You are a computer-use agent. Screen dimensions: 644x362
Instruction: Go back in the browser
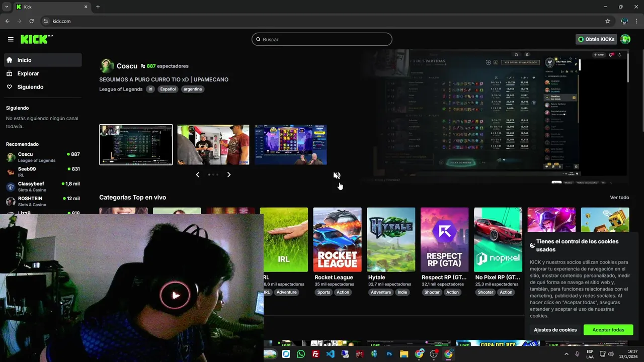(x=7, y=21)
